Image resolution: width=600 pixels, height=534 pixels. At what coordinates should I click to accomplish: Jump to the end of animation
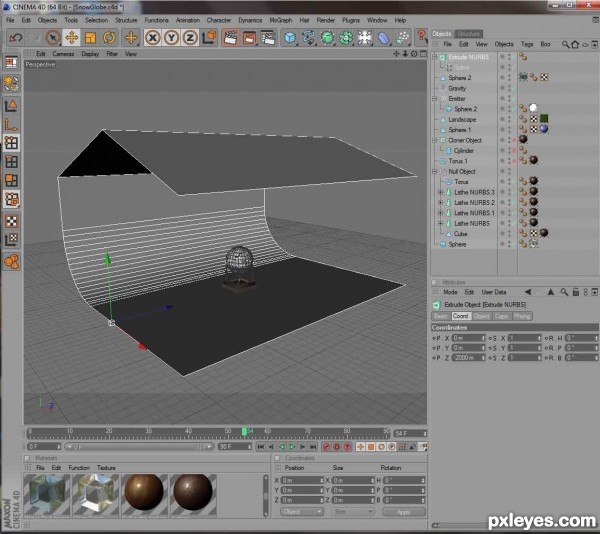(313, 446)
